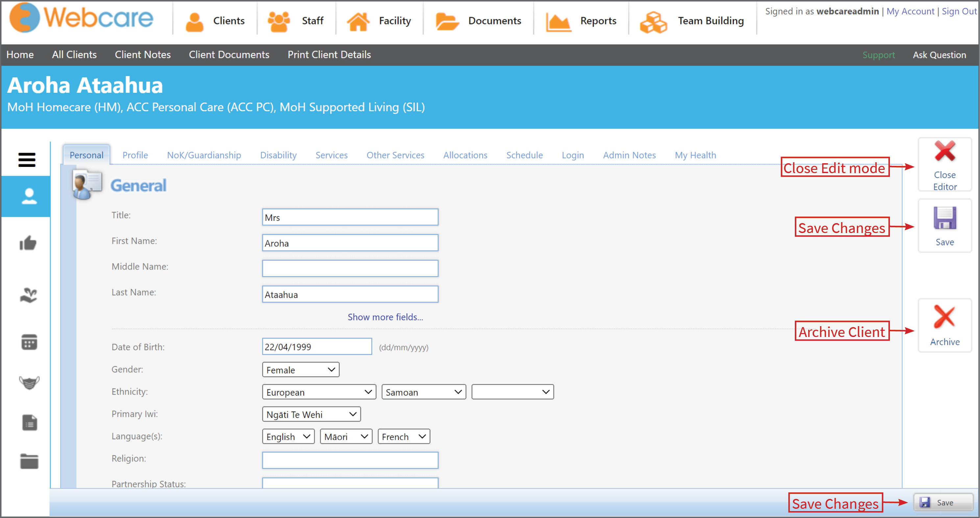Click the empty Middle Name field
This screenshot has width=980, height=518.
pyautogui.click(x=350, y=268)
